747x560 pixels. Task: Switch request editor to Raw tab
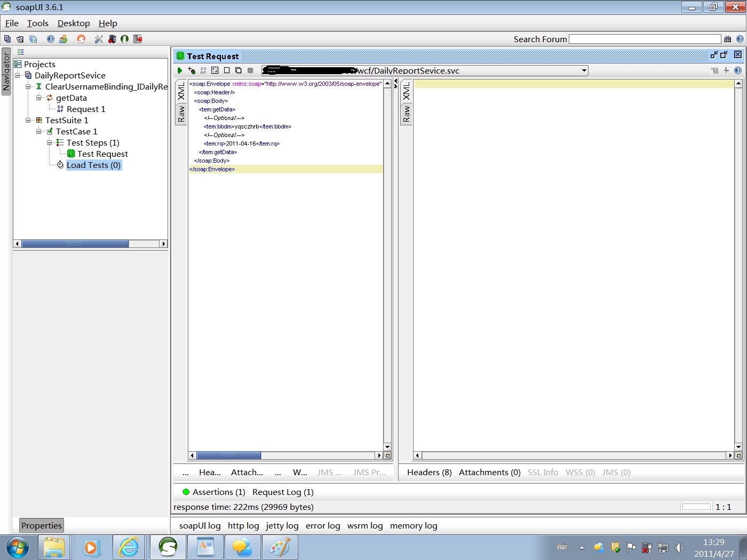pyautogui.click(x=181, y=114)
